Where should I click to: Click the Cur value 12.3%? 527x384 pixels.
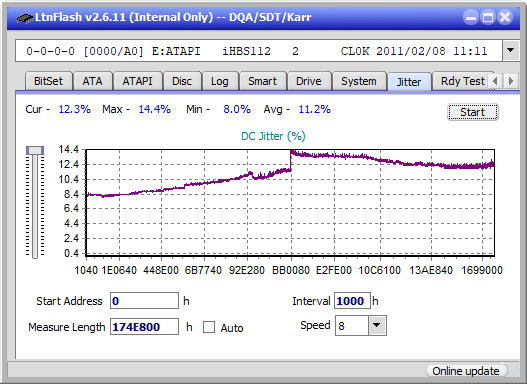(75, 109)
